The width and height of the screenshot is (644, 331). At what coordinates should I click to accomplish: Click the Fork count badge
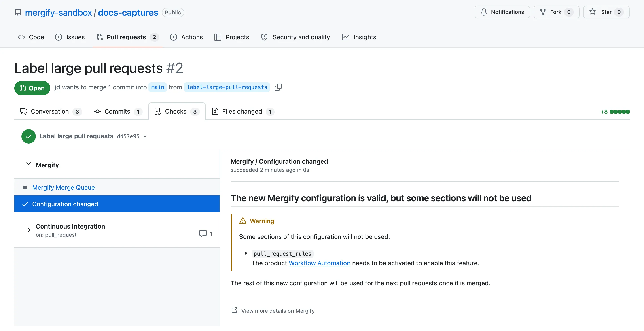[568, 12]
